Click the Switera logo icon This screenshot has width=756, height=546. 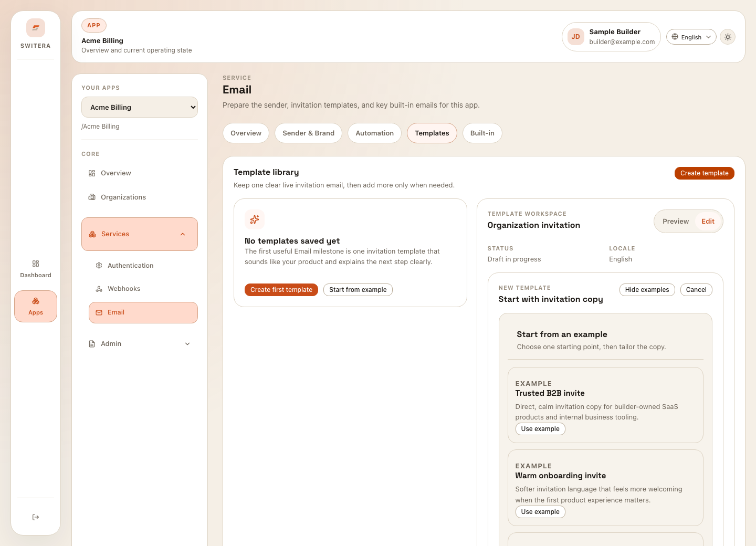pyautogui.click(x=36, y=28)
